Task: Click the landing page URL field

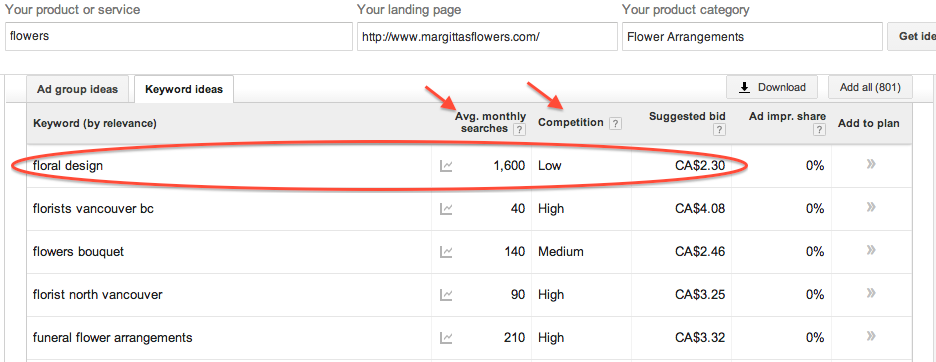Action: click(x=487, y=36)
